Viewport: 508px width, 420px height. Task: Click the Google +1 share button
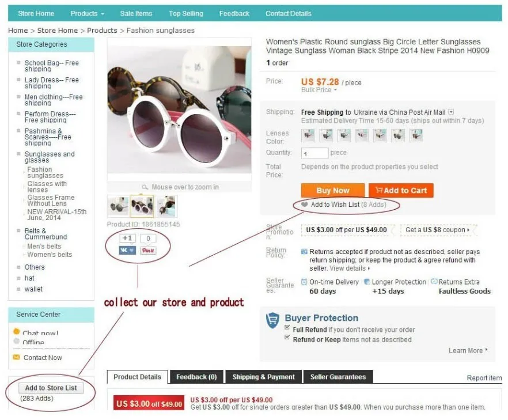127,238
